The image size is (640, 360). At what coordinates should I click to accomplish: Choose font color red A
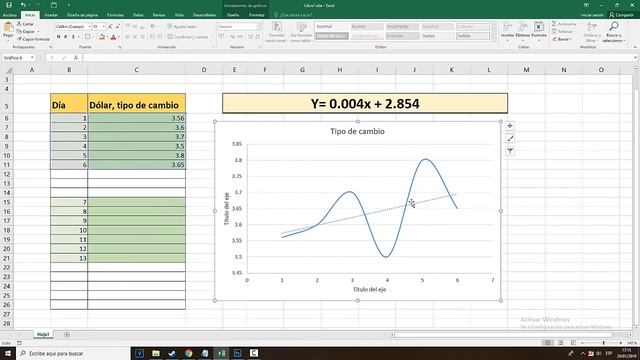click(113, 37)
